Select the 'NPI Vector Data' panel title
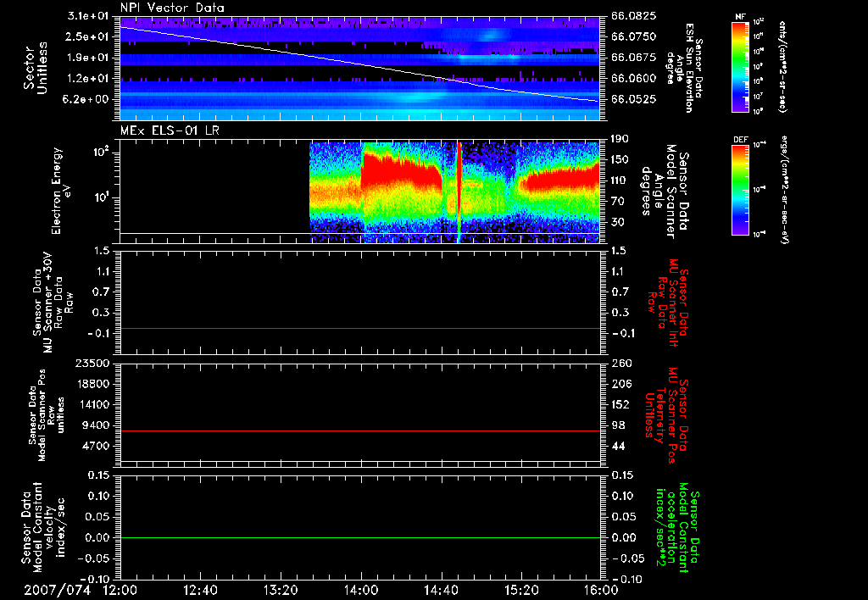 [x=173, y=8]
